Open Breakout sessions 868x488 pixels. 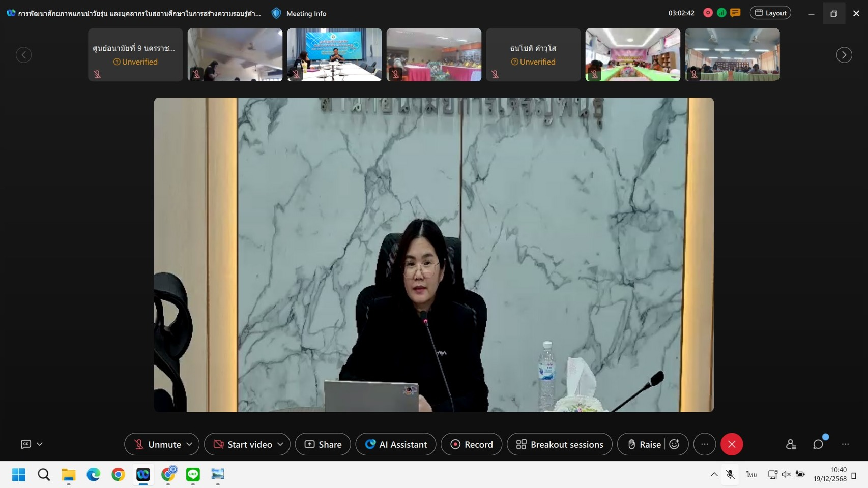[x=560, y=444]
